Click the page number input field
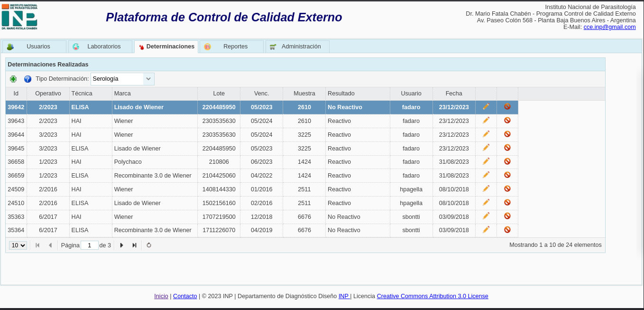The image size is (644, 310). [x=89, y=245]
